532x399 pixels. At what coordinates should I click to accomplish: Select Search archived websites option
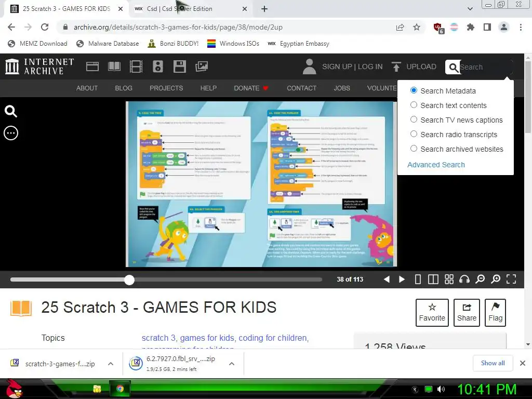click(x=414, y=149)
